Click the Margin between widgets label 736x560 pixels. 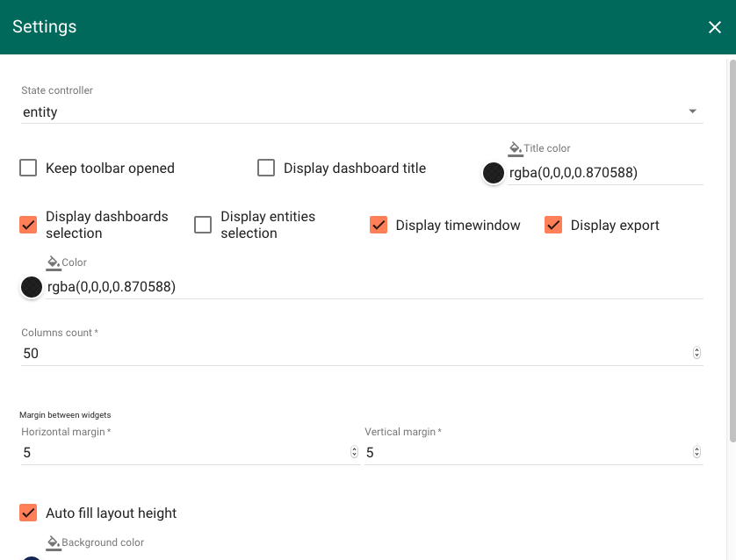[65, 415]
